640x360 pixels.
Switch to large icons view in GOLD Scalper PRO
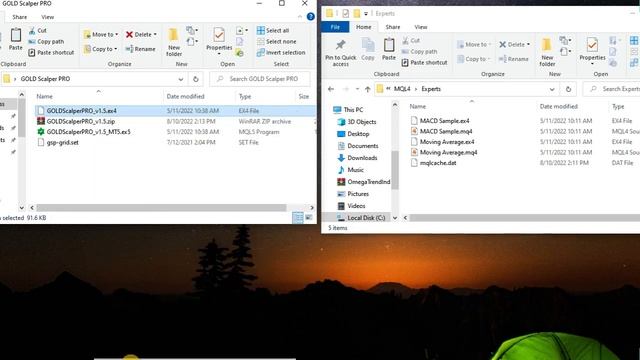pos(309,218)
